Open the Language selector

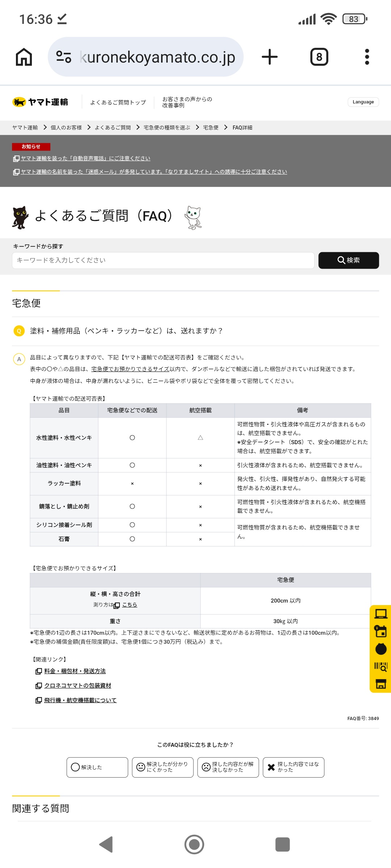point(363,102)
